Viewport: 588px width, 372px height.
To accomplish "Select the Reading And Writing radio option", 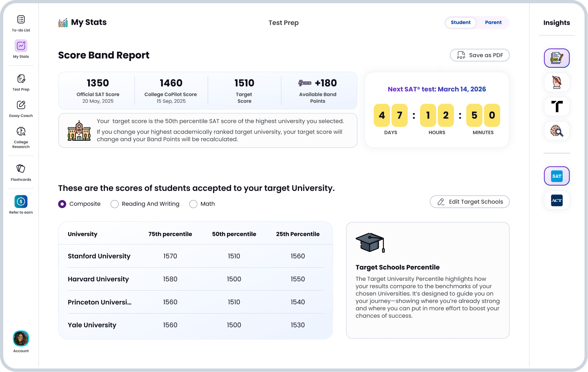I will coord(115,204).
